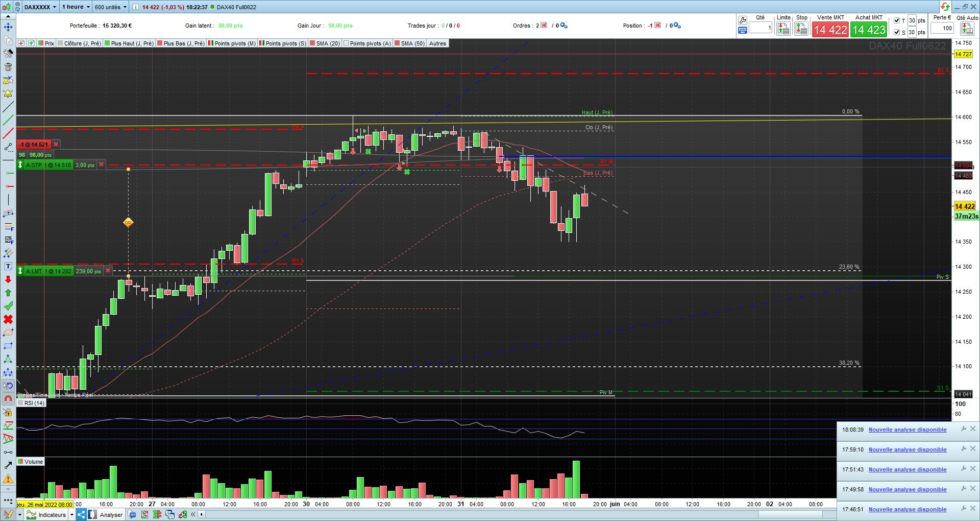
Task: Open the 600 unités dropdown
Action: 110,7
